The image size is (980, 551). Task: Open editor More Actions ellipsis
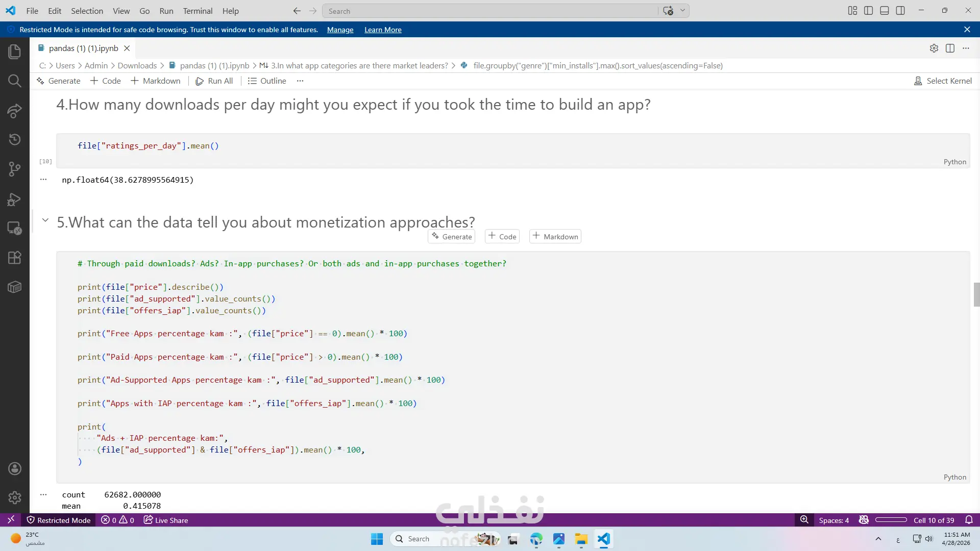click(966, 48)
